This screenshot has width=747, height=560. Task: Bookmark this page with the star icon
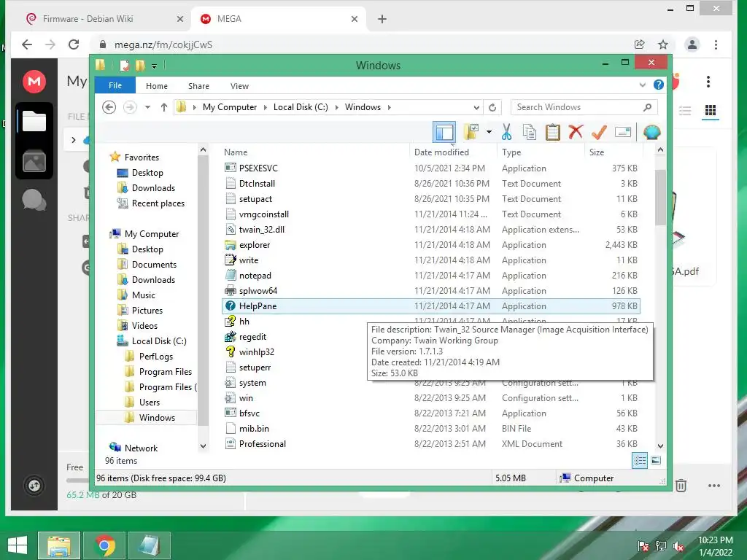[662, 44]
